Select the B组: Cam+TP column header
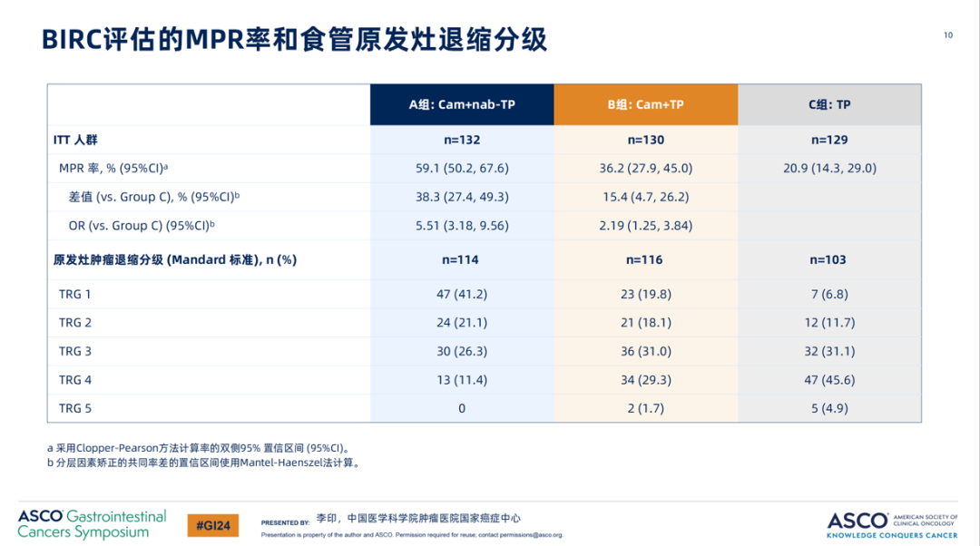Viewport: 980px width, 546px height. [646, 104]
